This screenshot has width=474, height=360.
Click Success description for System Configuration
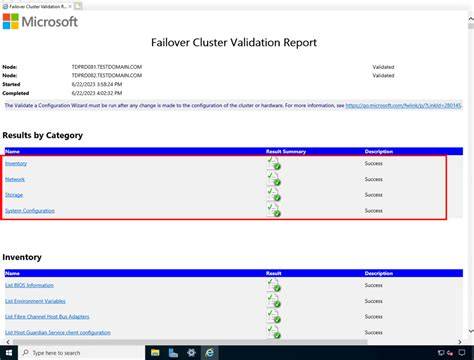tap(374, 211)
